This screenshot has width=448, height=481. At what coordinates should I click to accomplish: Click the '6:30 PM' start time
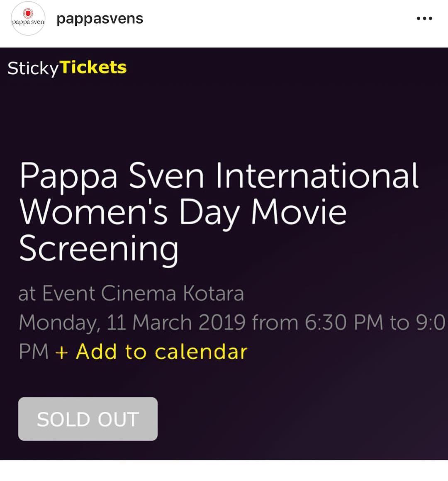coord(344,323)
